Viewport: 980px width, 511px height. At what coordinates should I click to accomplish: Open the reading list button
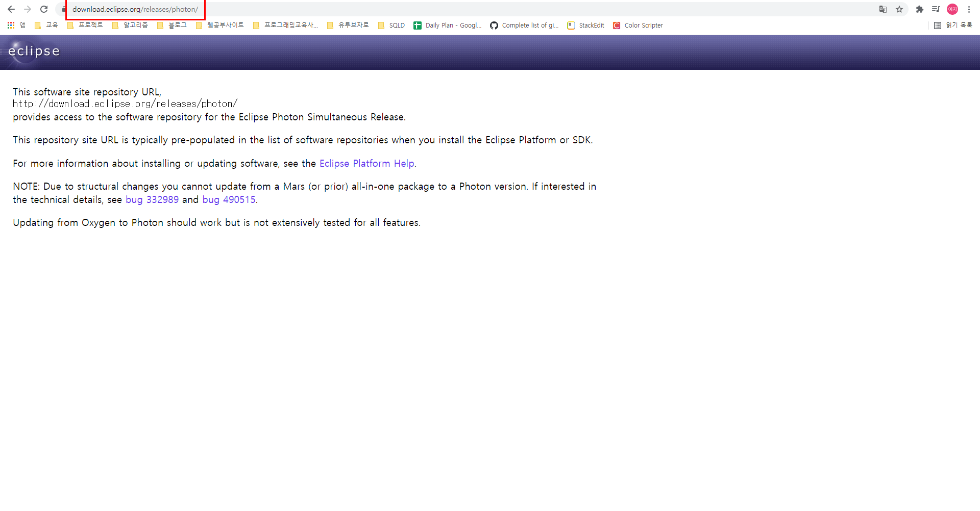click(x=952, y=25)
